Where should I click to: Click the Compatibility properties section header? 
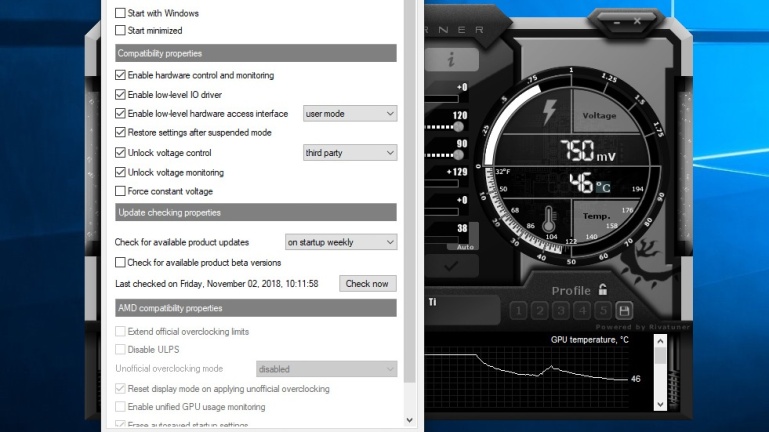[x=256, y=53]
